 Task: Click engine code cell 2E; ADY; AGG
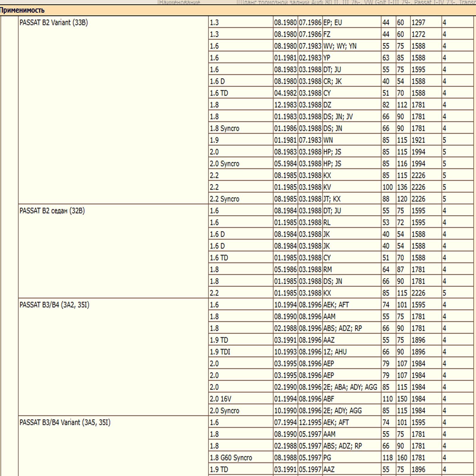coord(352,411)
